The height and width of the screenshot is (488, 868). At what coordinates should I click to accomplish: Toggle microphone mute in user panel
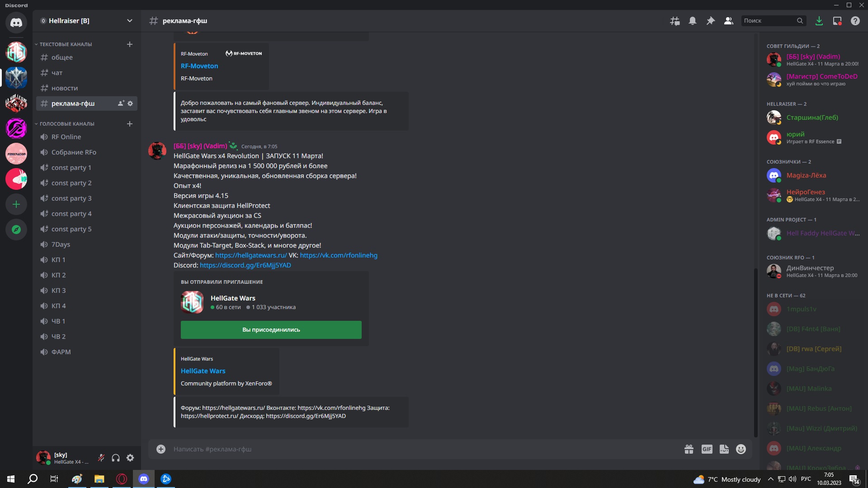[x=101, y=458]
